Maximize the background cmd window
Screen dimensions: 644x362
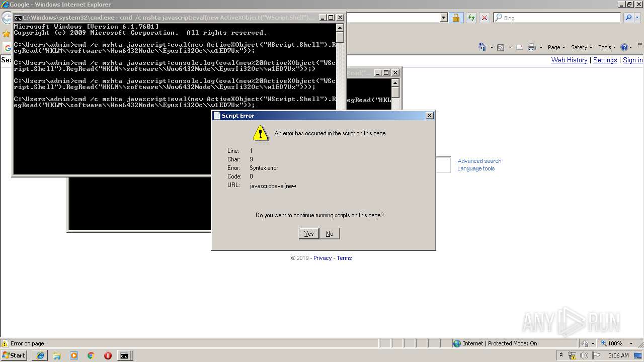click(x=386, y=73)
